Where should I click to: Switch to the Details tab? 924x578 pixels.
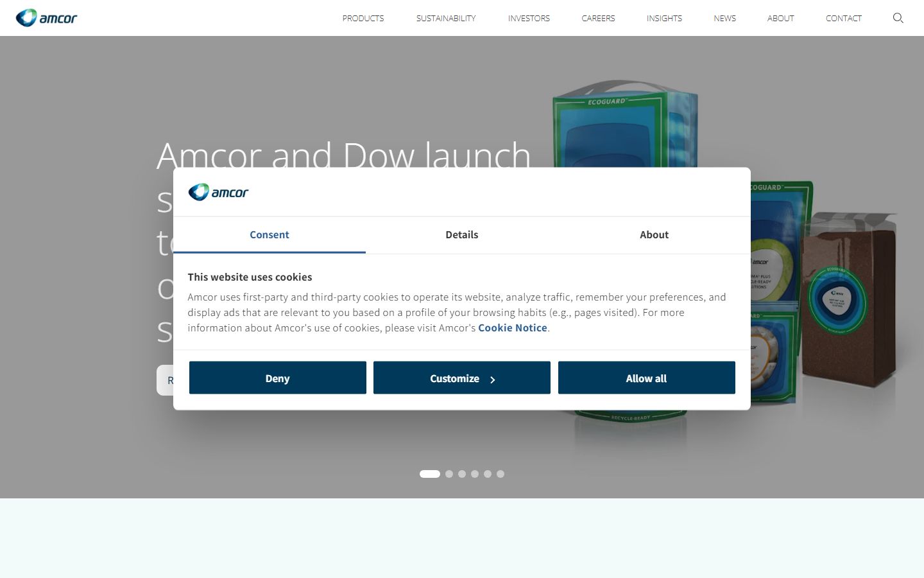pyautogui.click(x=462, y=235)
